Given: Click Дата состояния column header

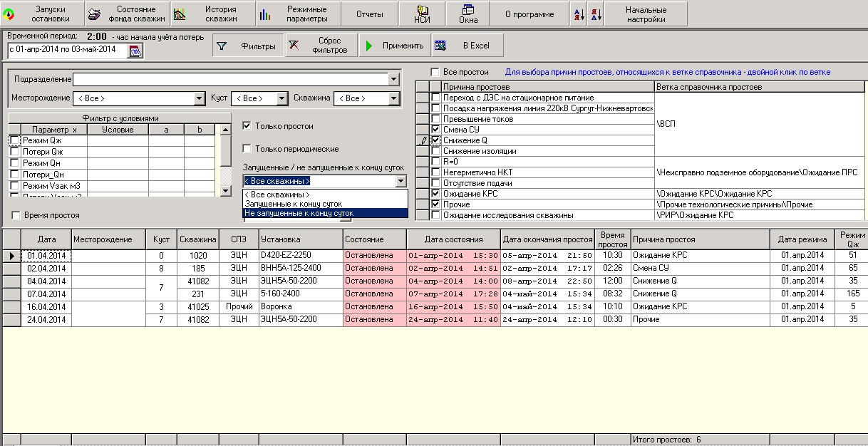Looking at the screenshot, I should tap(453, 239).
